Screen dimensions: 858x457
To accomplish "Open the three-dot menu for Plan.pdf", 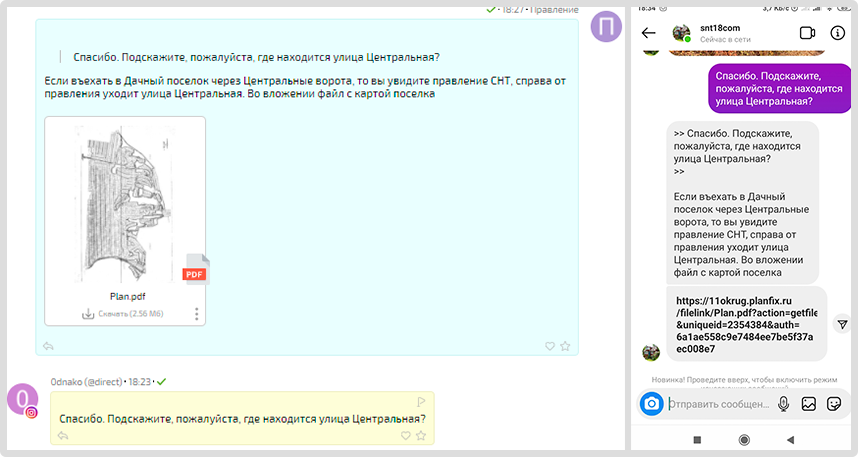I will click(x=196, y=314).
